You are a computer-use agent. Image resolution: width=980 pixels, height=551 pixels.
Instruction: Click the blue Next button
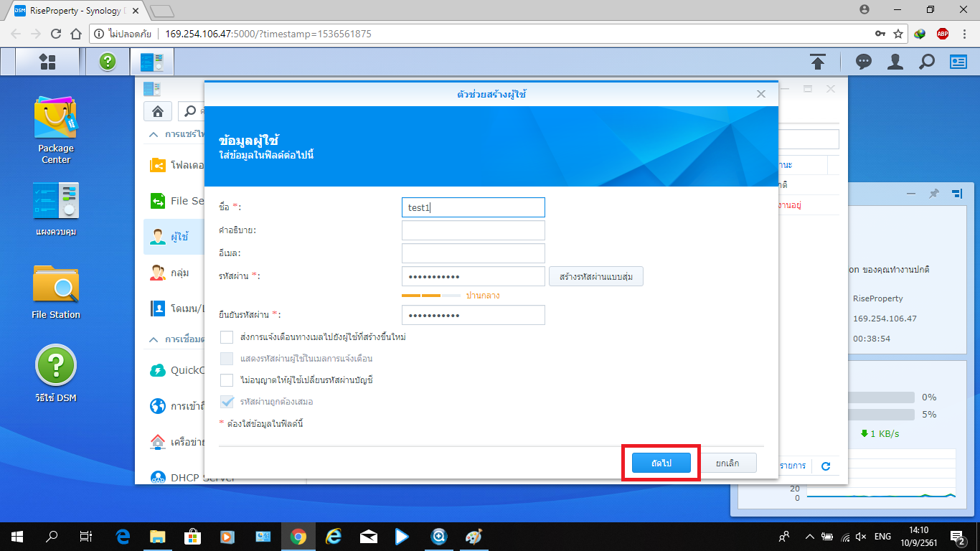point(661,463)
